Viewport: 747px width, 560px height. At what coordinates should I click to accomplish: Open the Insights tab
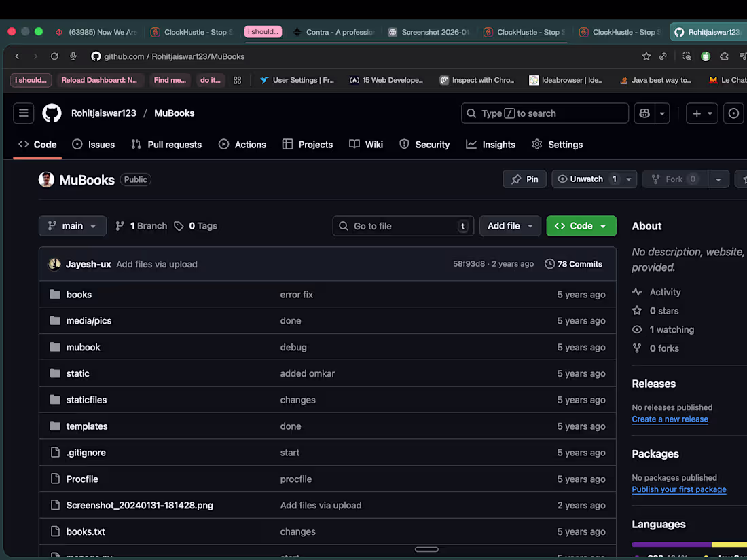(x=491, y=145)
